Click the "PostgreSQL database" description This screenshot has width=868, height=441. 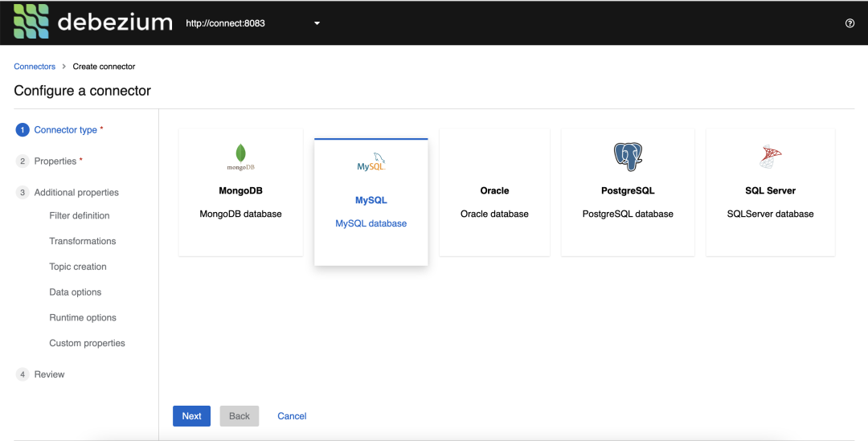click(628, 214)
